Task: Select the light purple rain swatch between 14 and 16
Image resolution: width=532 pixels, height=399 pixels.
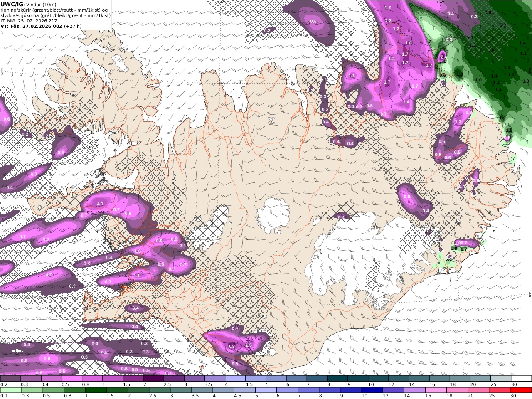Action: point(415,390)
